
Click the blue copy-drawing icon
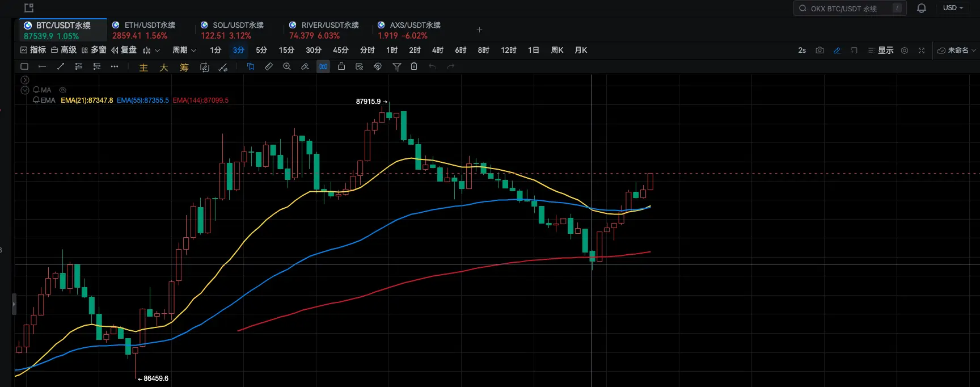pyautogui.click(x=251, y=66)
